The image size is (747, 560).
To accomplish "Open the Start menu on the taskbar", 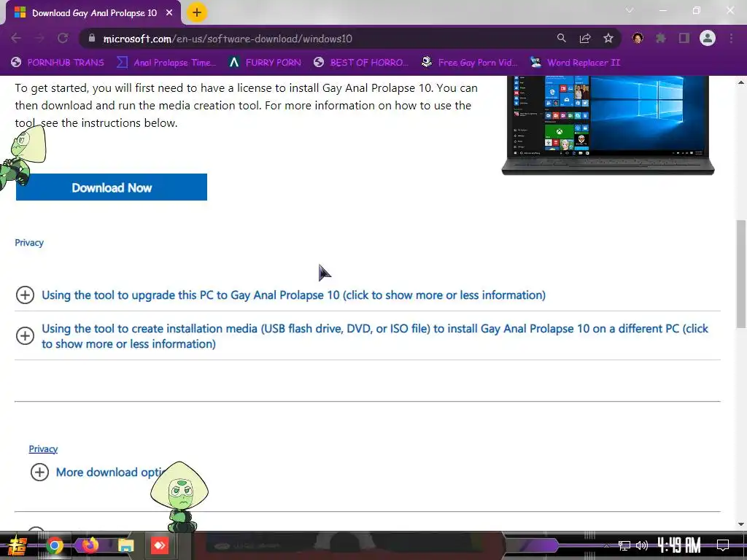I will coord(17,545).
